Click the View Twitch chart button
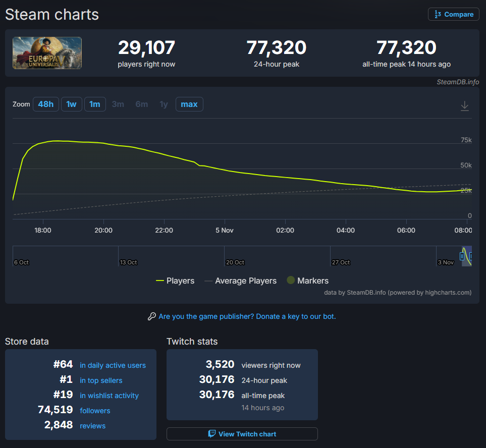This screenshot has width=486, height=448. point(242,434)
